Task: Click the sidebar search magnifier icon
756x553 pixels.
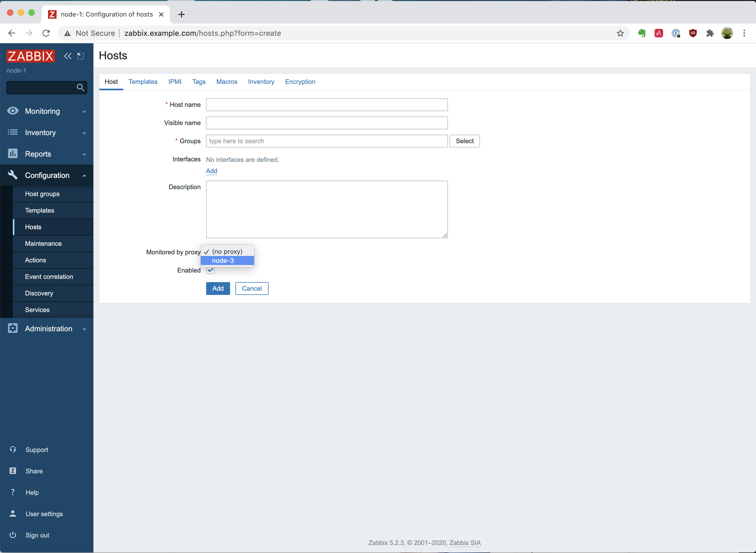Action: pos(80,88)
